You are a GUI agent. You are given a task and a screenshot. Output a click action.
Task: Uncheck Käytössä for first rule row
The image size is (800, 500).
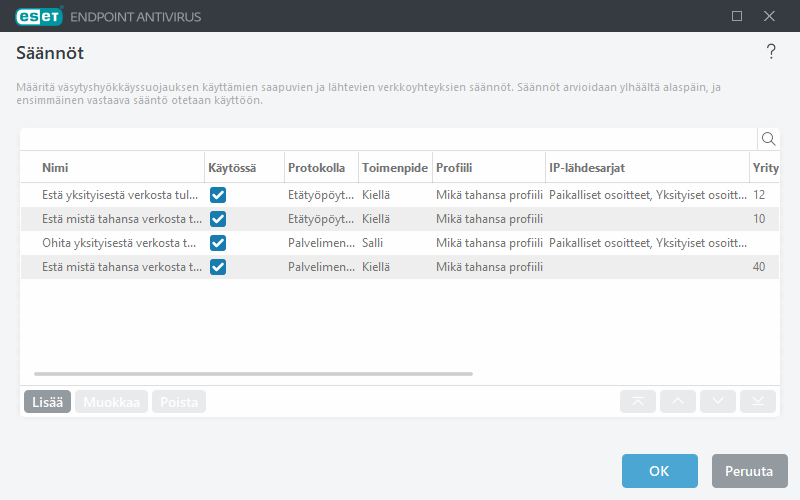point(218,195)
